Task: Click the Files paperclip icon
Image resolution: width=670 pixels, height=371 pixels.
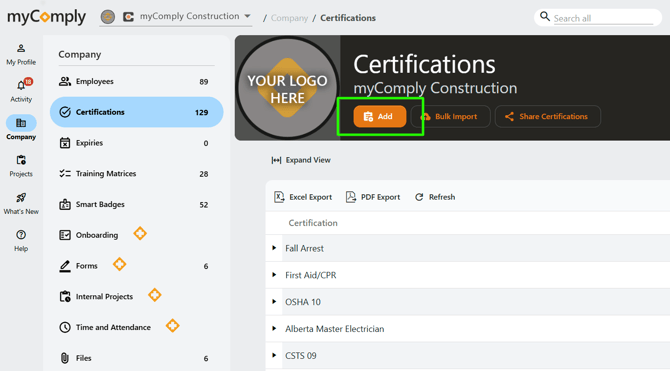Action: [x=65, y=358]
